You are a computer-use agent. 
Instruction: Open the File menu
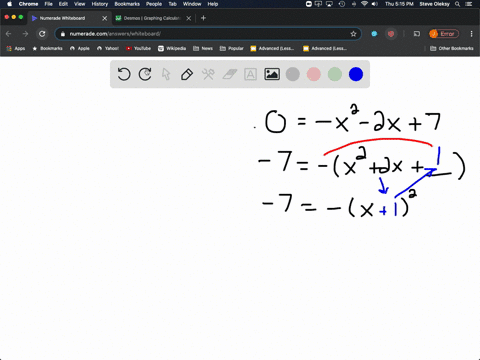pos(49,4)
